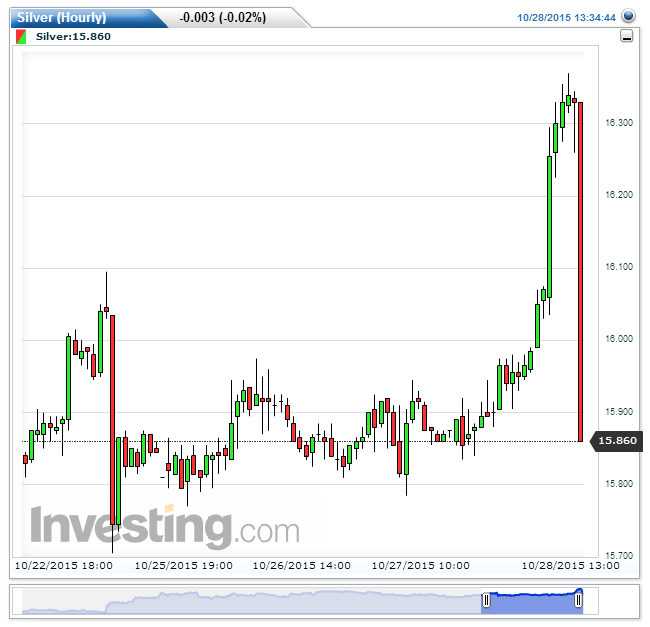This screenshot has height=627, width=650.
Task: Click the highlighted blue range in navigator
Action: [532, 603]
